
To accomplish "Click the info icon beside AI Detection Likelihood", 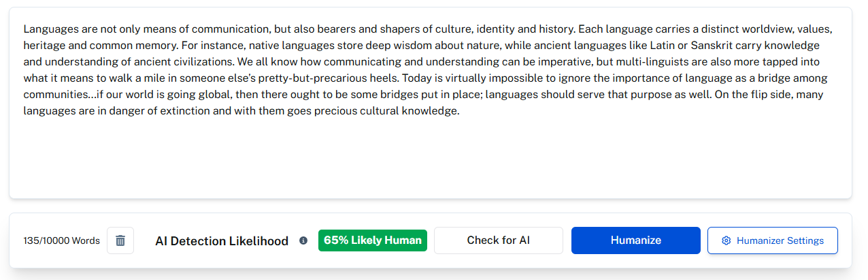I will pos(303,240).
